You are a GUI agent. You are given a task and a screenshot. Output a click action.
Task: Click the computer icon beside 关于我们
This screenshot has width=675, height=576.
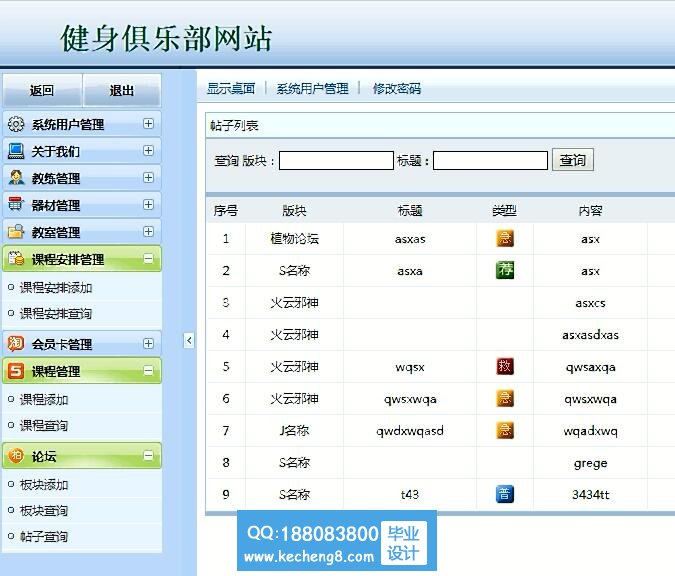point(16,151)
